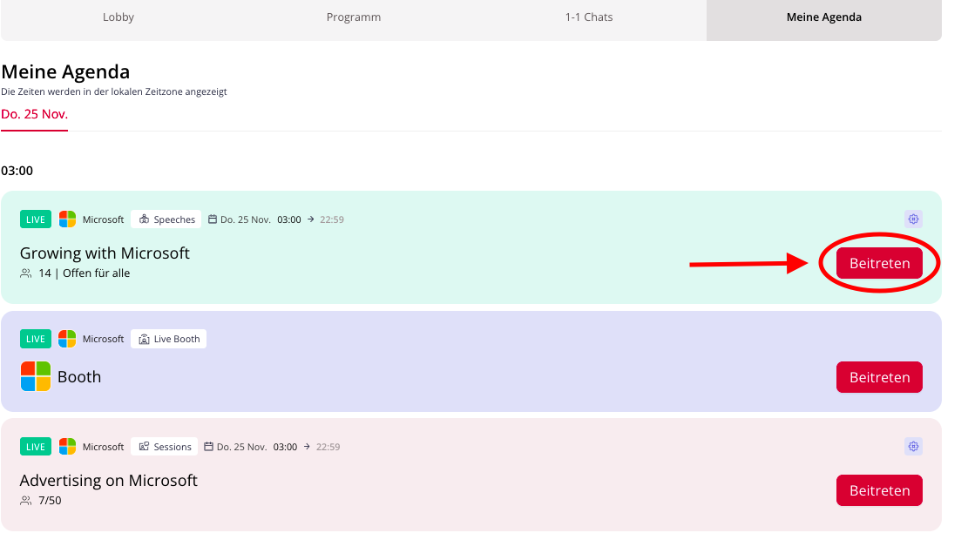968x560 pixels.
Task: Open the Lobby tab
Action: pos(118,17)
